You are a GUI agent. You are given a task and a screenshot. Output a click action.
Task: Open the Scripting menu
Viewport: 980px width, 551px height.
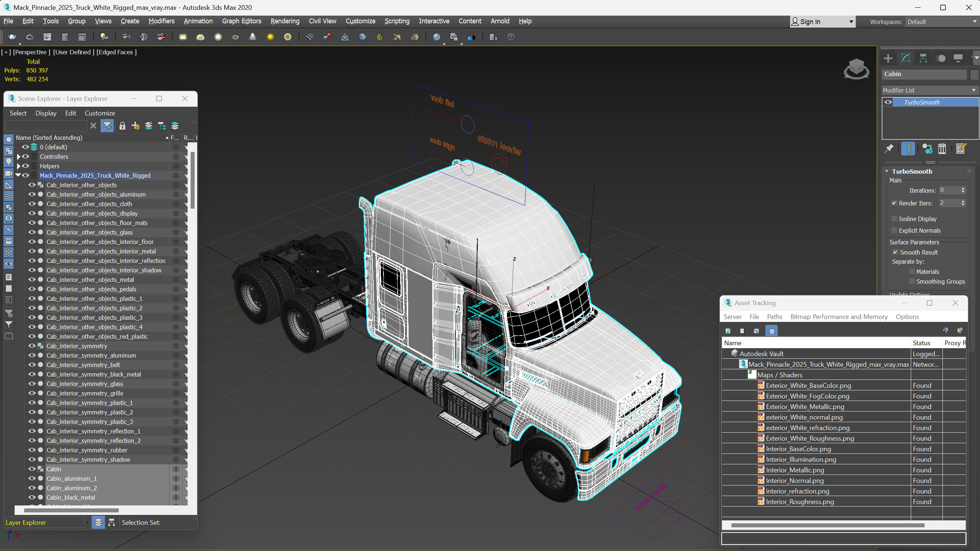click(x=397, y=21)
